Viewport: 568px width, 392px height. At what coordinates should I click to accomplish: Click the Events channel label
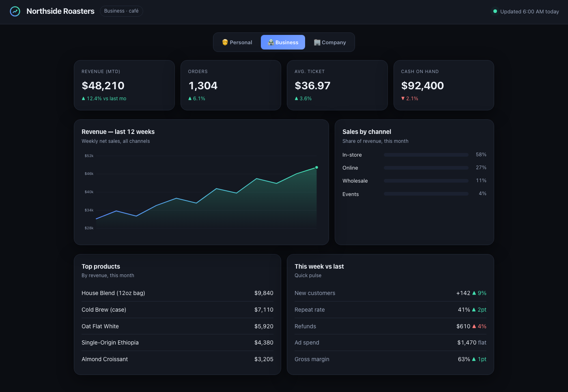click(351, 194)
